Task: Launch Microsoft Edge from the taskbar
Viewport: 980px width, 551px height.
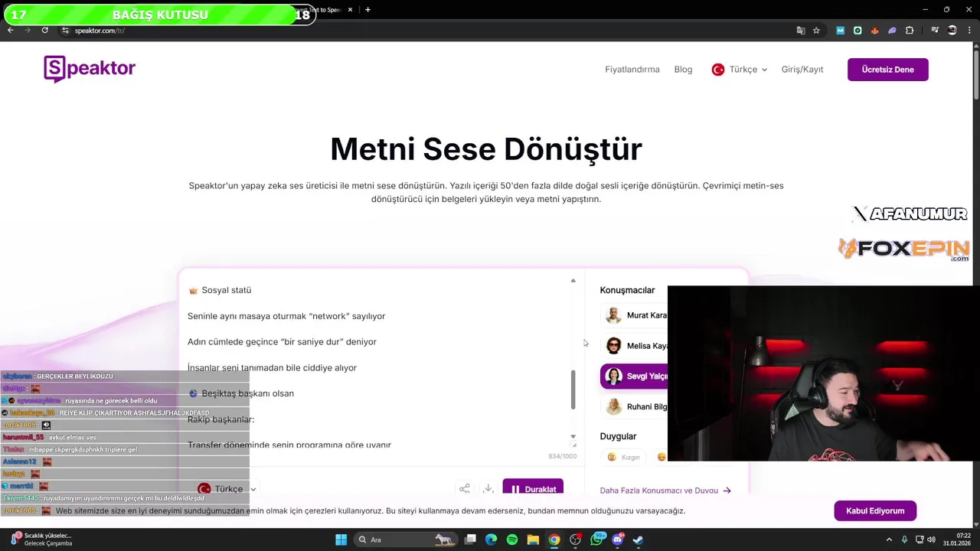Action: 492,540
